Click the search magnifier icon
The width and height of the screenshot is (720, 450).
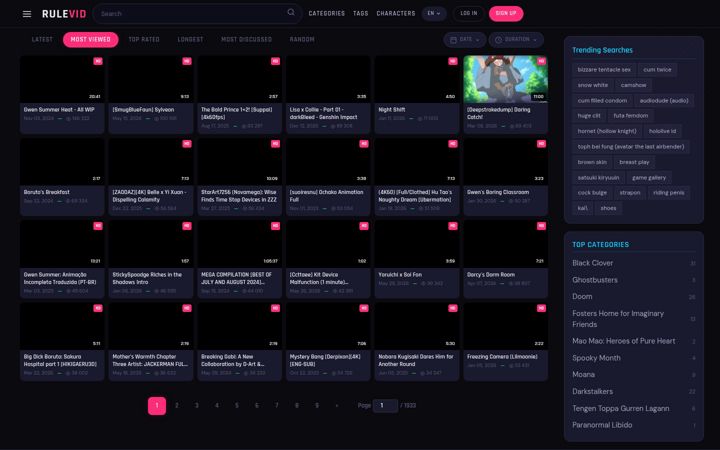coord(291,12)
